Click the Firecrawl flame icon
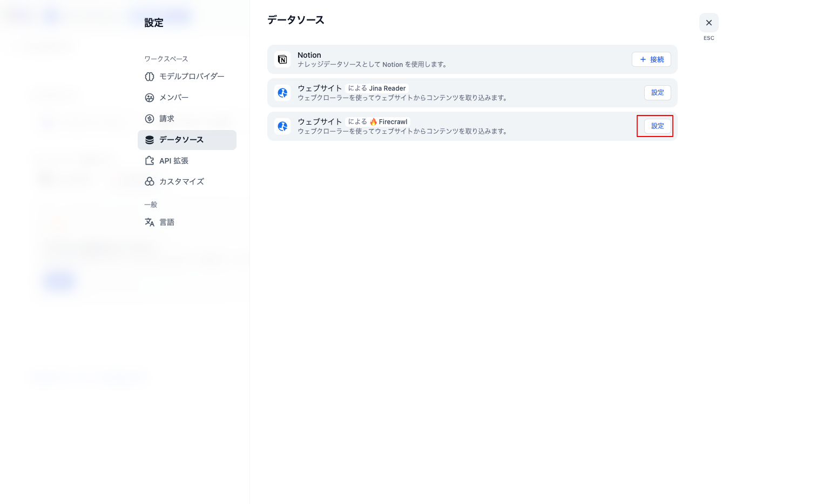Viewport: 824px width, 504px height. point(373,122)
